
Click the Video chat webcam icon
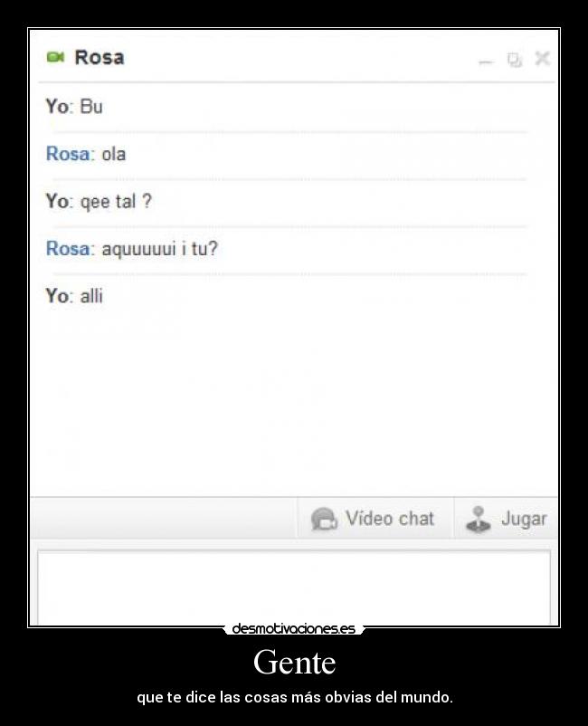324,519
